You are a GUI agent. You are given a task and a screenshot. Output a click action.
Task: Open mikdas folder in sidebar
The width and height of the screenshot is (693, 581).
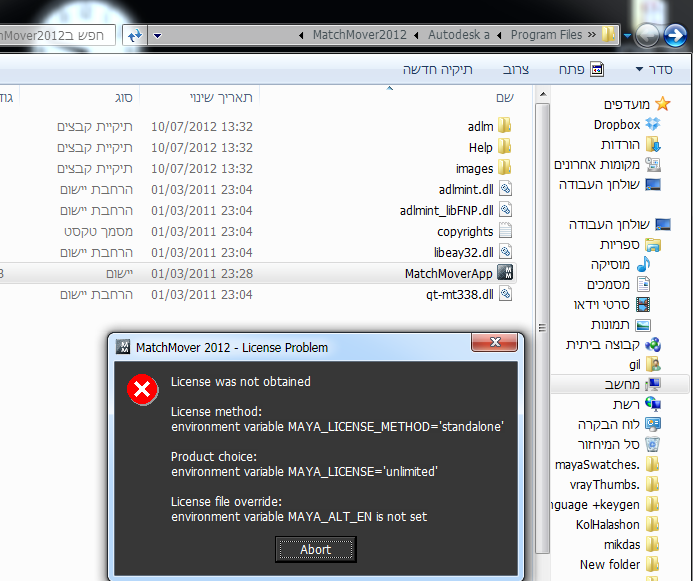(632, 544)
